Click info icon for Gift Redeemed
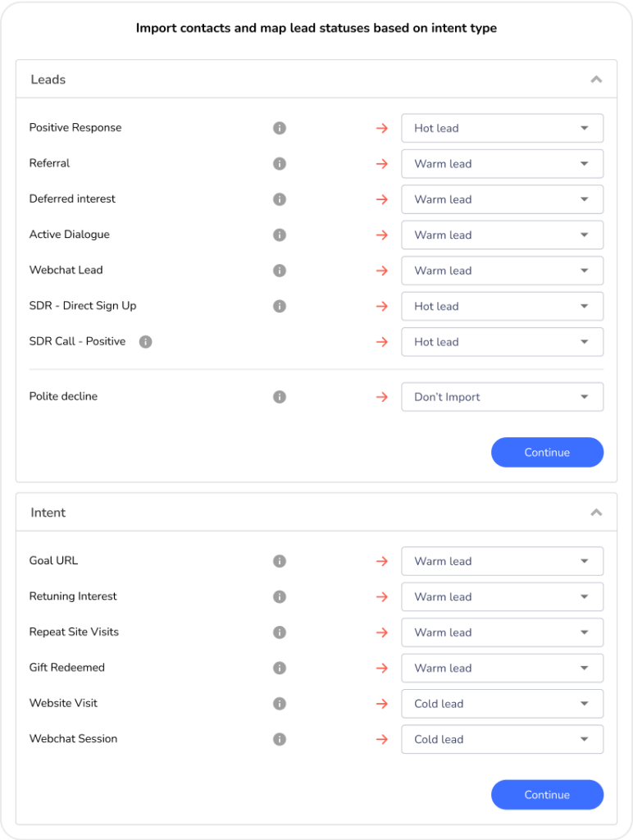 [280, 668]
